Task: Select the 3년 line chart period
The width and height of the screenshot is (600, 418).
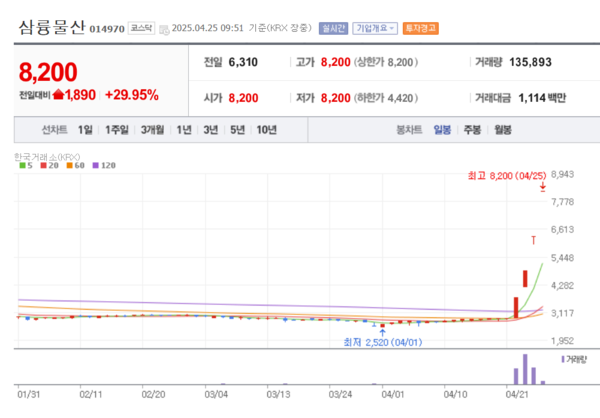Action: pyautogui.click(x=210, y=130)
